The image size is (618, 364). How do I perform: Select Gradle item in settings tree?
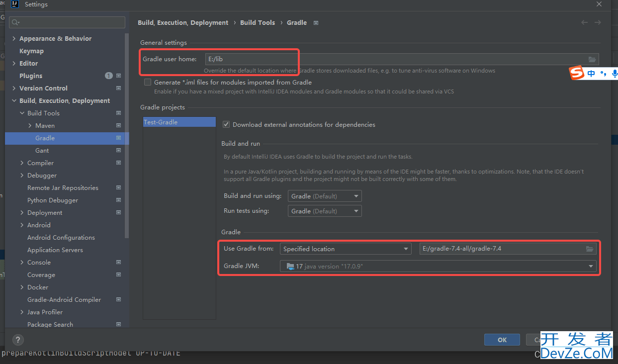45,138
